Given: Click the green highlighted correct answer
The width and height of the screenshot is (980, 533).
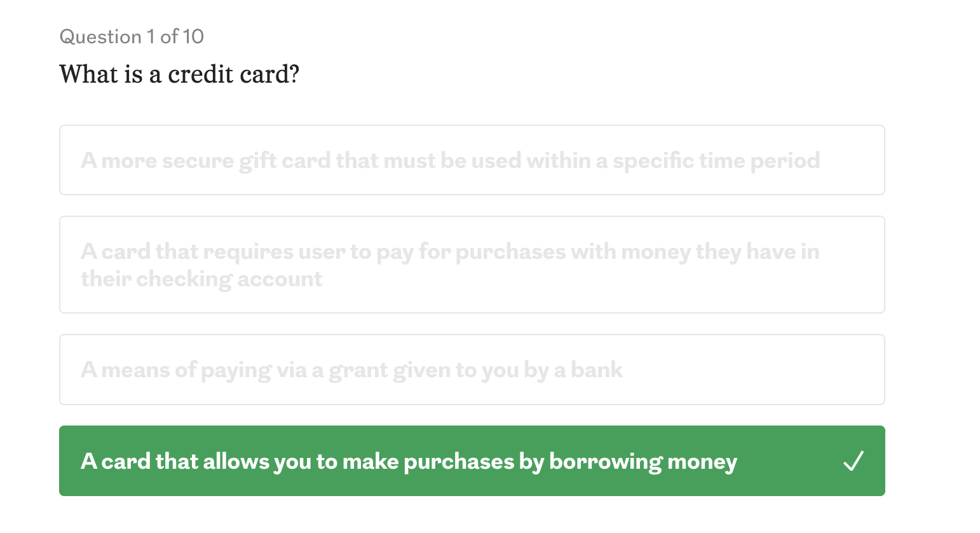Looking at the screenshot, I should 472,461.
